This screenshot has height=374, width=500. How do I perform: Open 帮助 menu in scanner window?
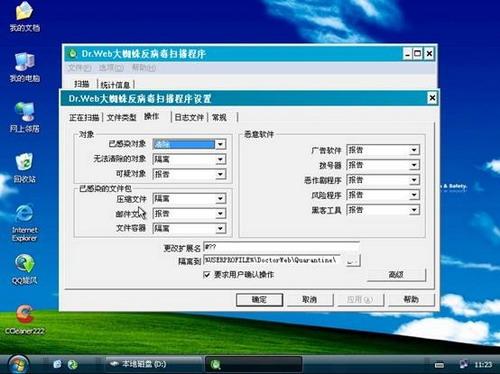(x=144, y=68)
